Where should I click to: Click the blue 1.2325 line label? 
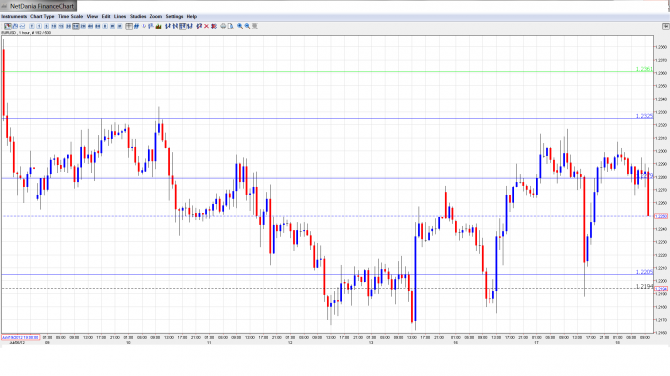644,116
